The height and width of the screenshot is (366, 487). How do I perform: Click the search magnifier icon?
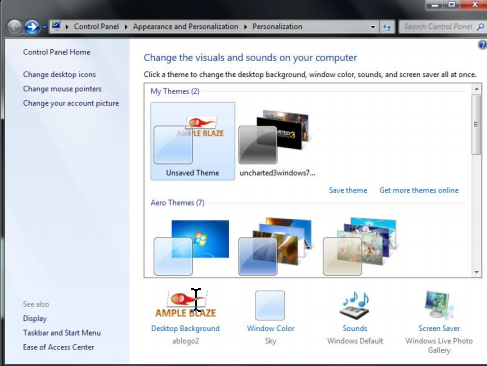click(480, 27)
